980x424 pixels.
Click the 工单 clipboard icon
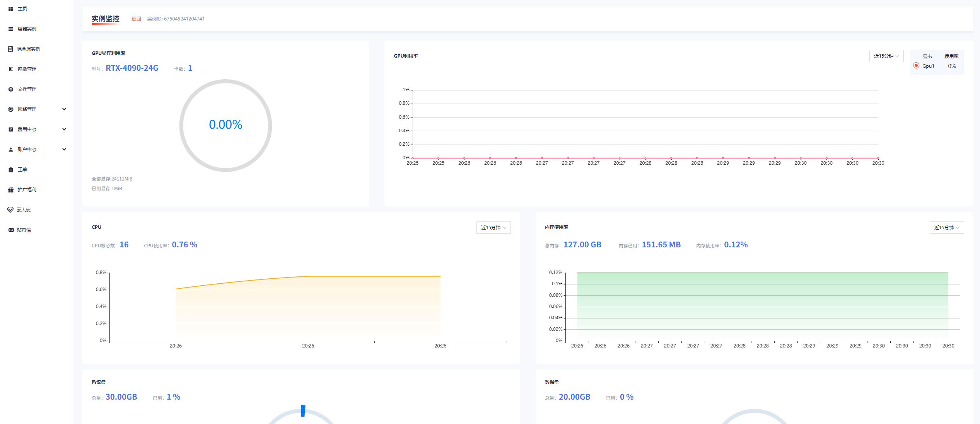11,170
